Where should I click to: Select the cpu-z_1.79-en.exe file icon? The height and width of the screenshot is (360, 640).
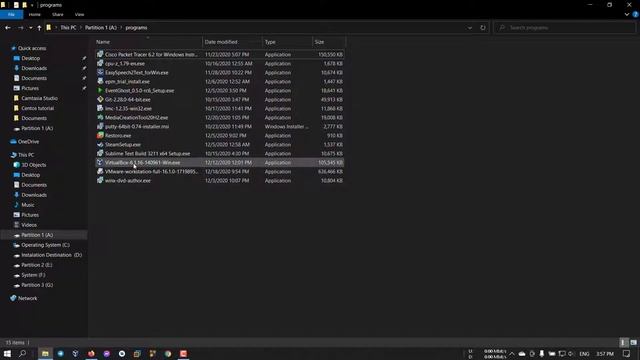point(100,63)
